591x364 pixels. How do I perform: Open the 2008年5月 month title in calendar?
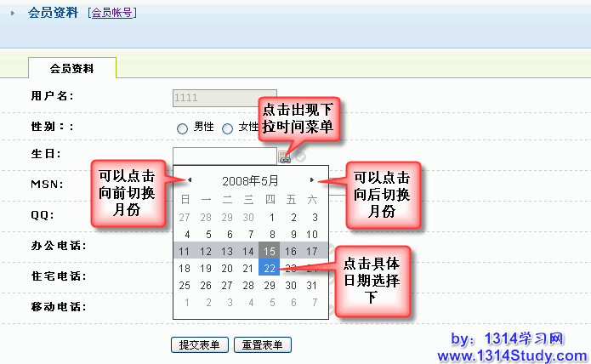point(250,180)
